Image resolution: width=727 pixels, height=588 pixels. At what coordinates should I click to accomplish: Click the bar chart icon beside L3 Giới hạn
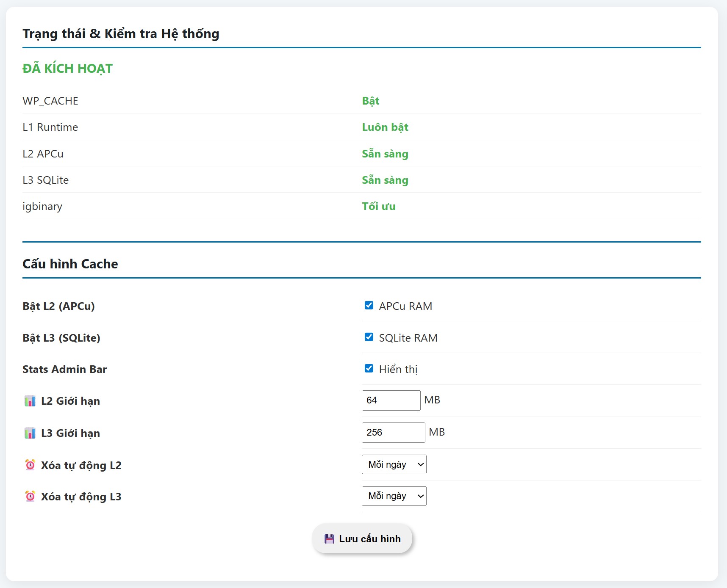(30, 433)
